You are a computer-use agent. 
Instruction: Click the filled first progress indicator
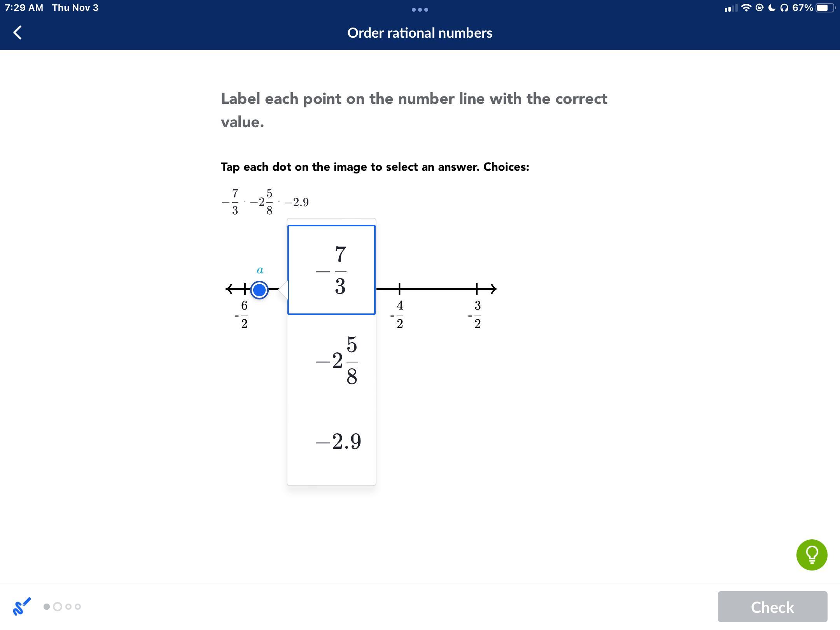pyautogui.click(x=46, y=606)
